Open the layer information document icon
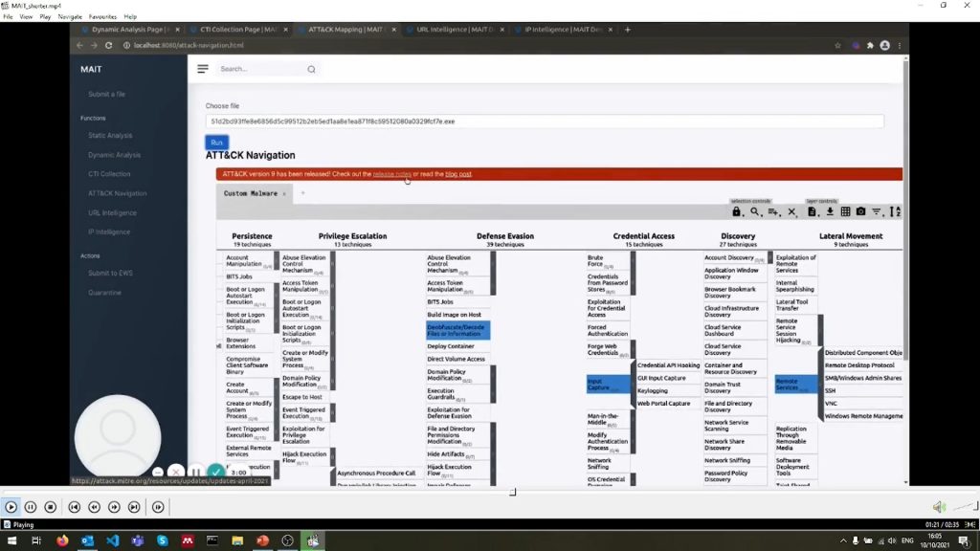 [x=812, y=211]
